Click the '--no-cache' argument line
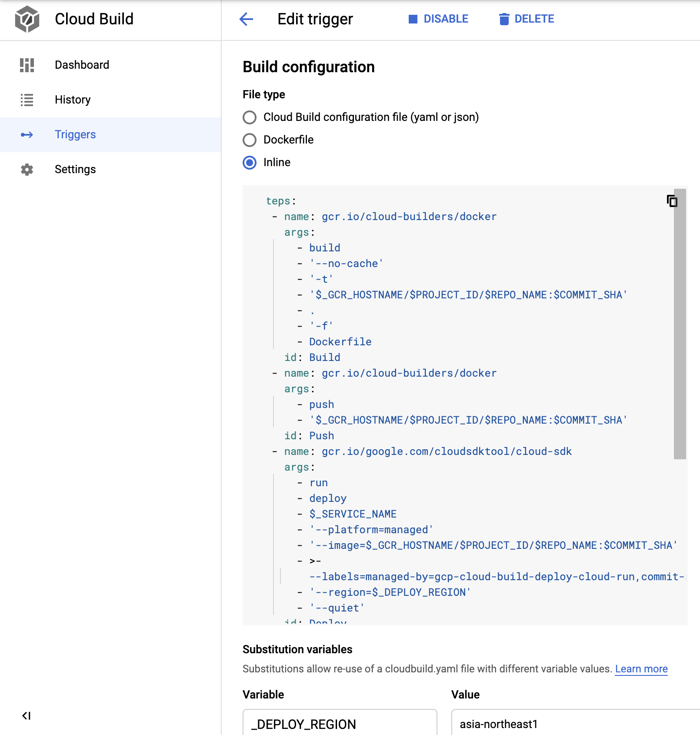 346,264
